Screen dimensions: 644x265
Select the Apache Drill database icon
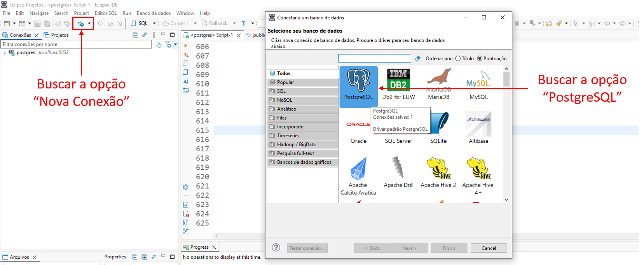[398, 172]
